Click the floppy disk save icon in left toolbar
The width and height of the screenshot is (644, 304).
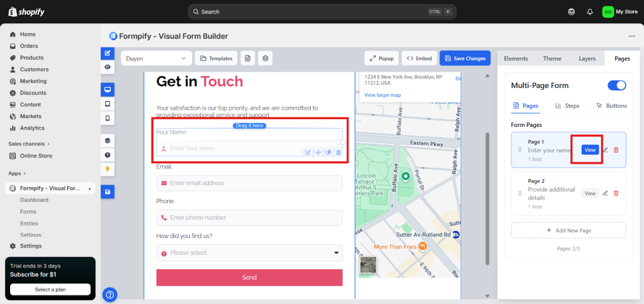tap(108, 192)
